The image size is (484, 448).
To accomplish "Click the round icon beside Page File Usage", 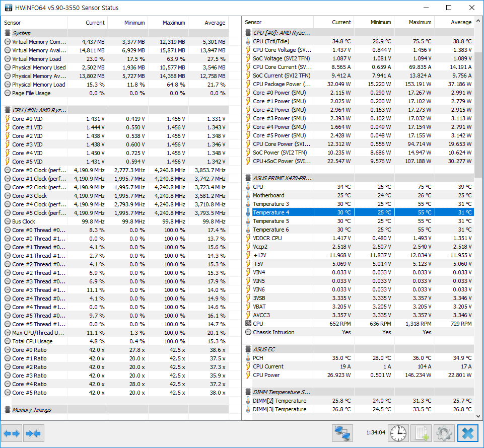I will point(8,93).
